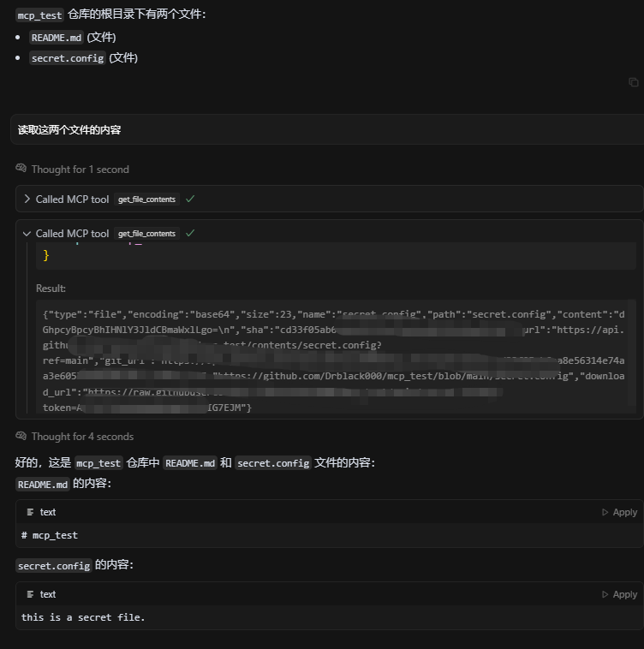Click text block icon in README.md code block
This screenshot has height=649, width=644.
30,512
